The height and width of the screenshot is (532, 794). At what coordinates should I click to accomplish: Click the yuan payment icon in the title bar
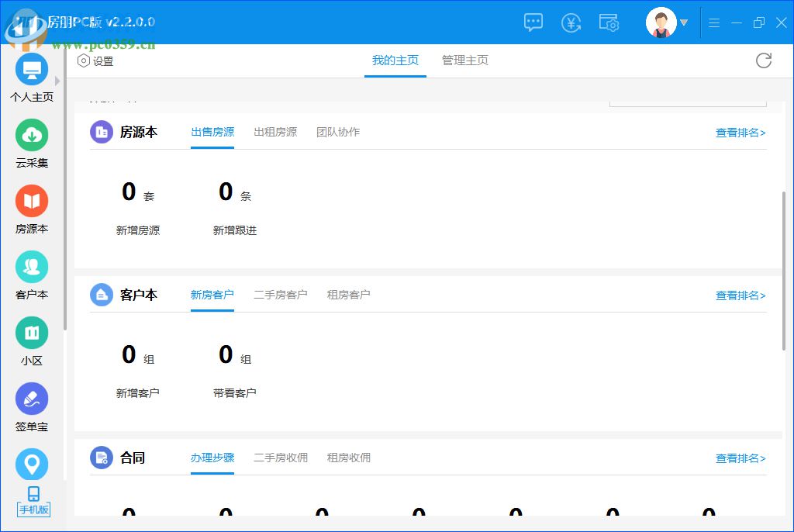(571, 22)
